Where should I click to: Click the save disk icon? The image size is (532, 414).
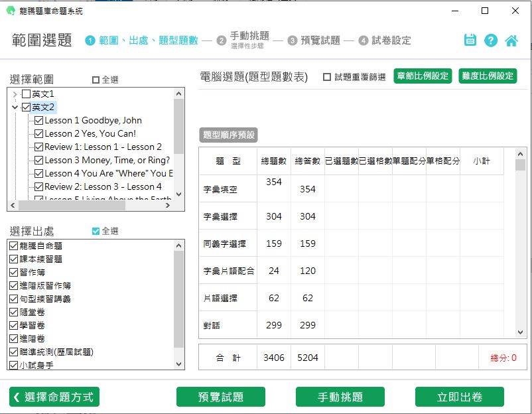tap(470, 40)
